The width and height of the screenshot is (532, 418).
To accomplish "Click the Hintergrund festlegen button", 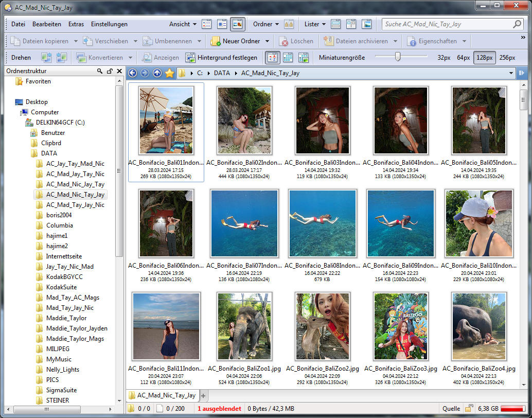I will [x=221, y=58].
